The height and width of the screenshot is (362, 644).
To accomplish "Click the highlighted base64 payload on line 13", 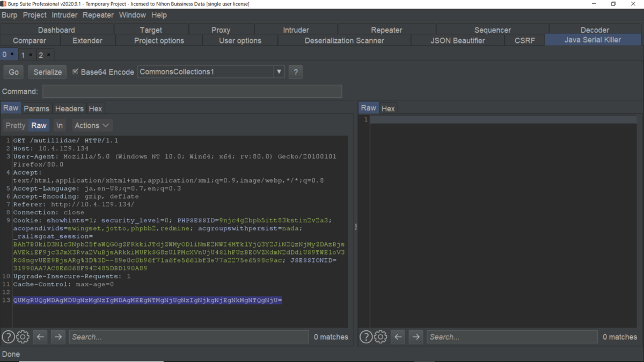I will [x=148, y=300].
